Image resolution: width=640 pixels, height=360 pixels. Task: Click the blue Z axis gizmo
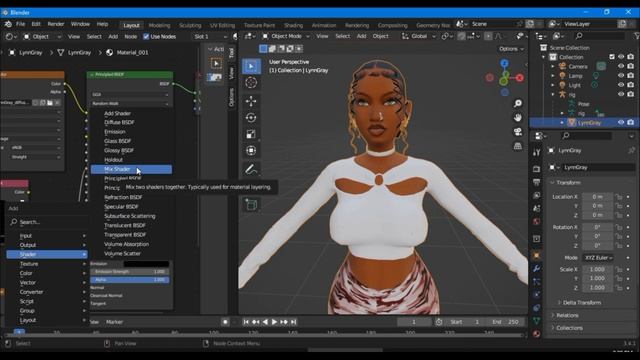[x=504, y=63]
